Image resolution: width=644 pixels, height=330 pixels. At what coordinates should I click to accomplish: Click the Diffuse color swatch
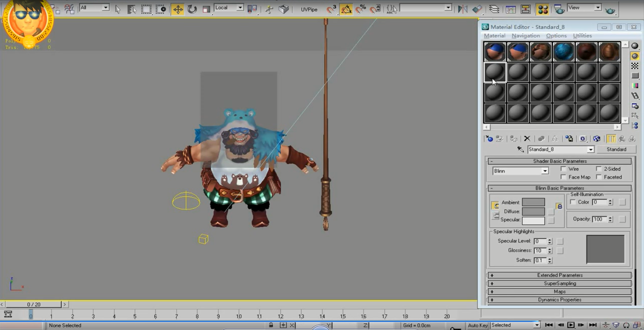(533, 211)
